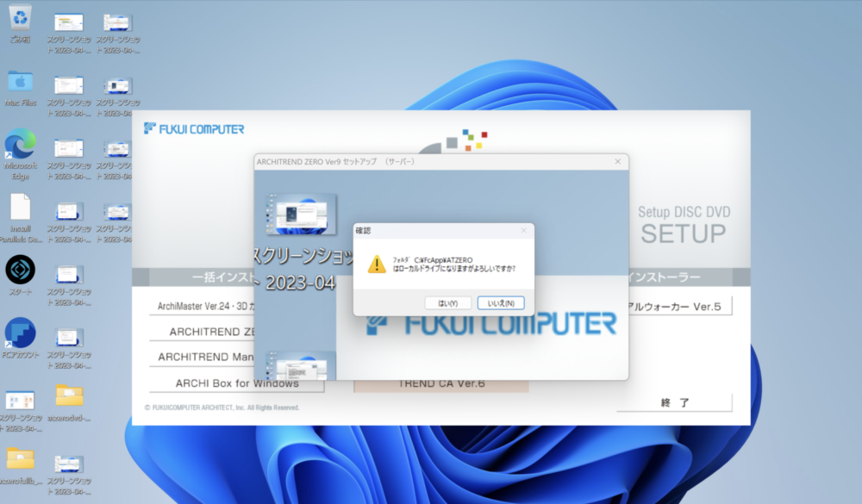Image resolution: width=862 pixels, height=504 pixels.
Task: Select ARCHI Box for Windows entry
Action: (237, 383)
